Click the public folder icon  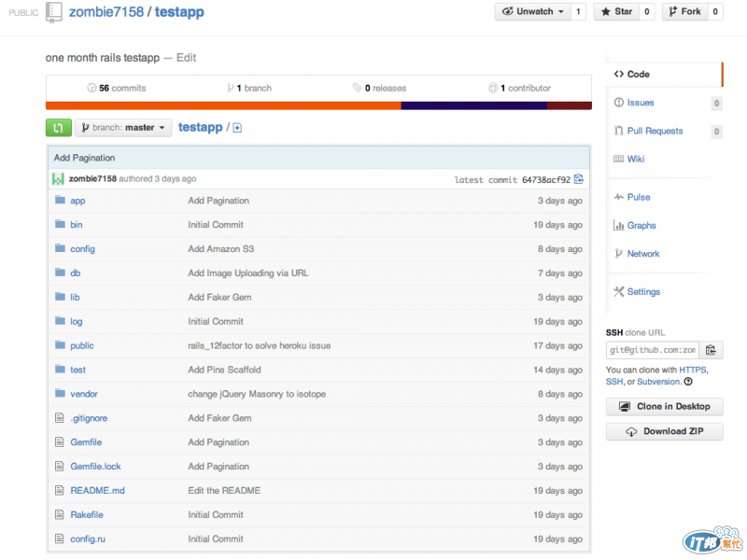(60, 345)
